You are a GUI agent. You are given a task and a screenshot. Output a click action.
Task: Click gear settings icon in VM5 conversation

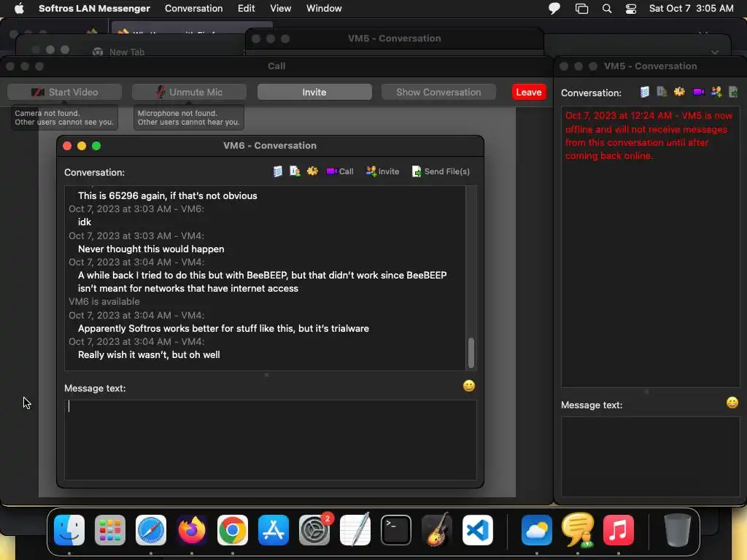679,92
